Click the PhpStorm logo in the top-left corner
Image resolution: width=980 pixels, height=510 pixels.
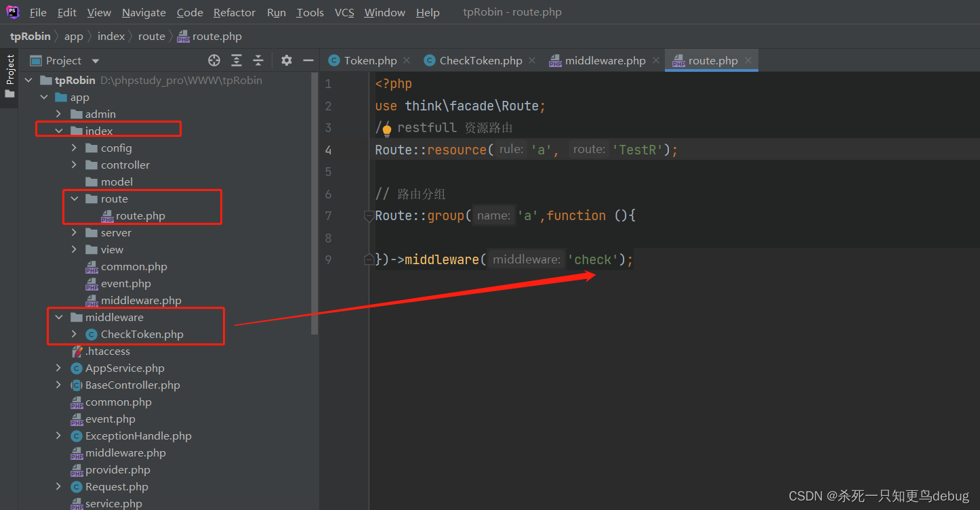[x=12, y=12]
